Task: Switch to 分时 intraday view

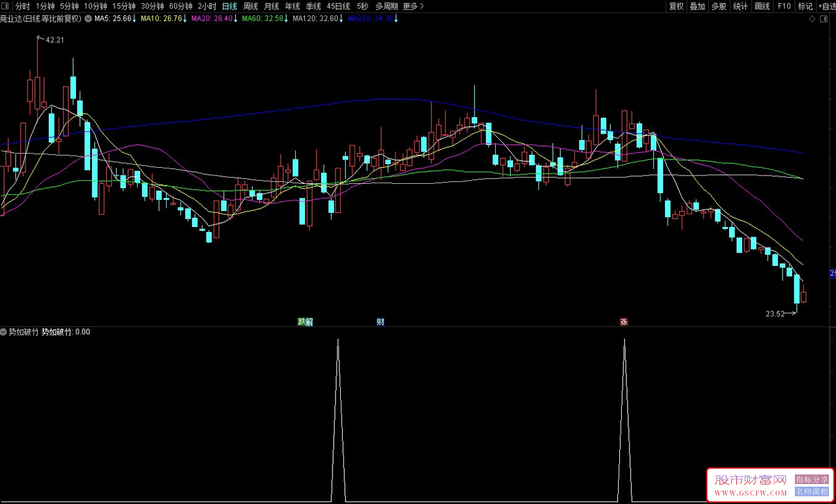Action: click(x=23, y=6)
